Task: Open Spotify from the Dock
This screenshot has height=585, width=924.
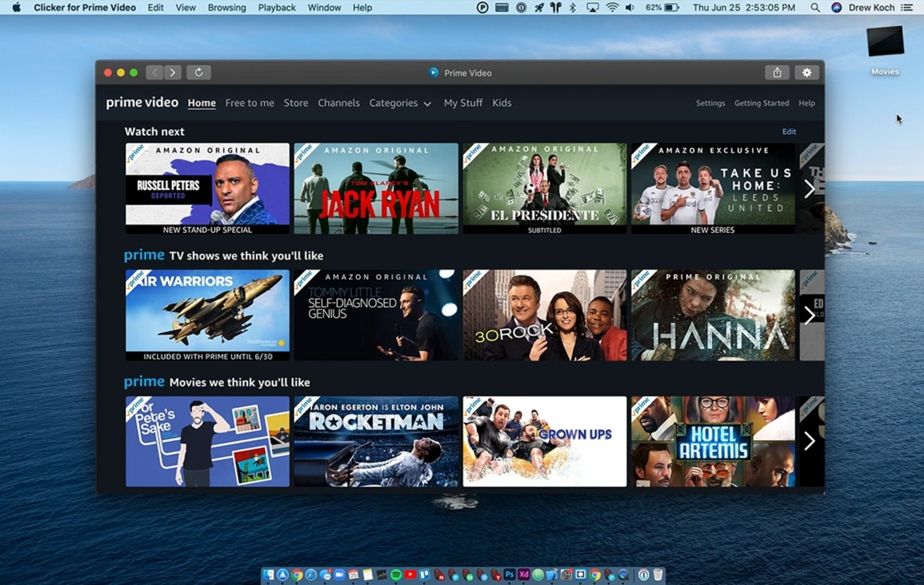Action: [x=396, y=575]
